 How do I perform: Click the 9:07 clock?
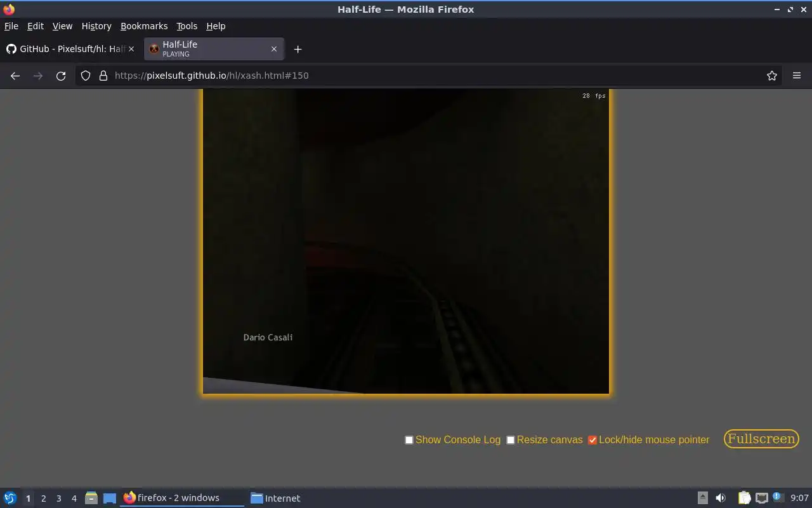pyautogui.click(x=799, y=498)
